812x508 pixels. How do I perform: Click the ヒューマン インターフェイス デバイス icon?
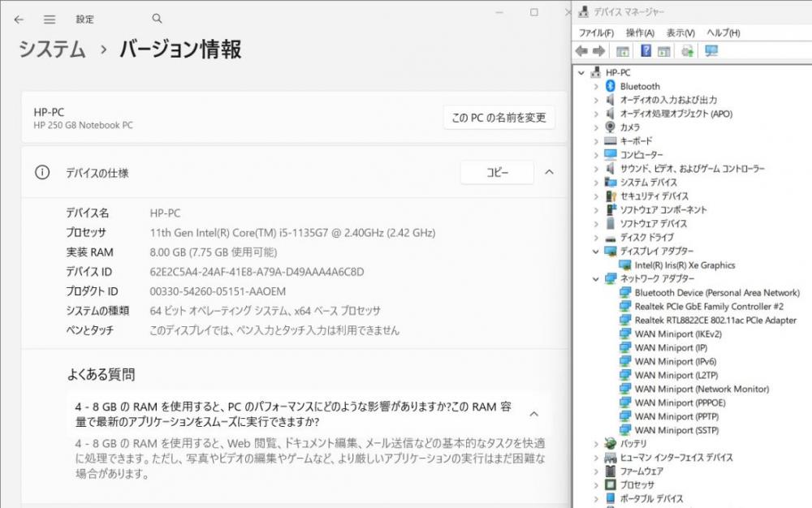pos(611,458)
